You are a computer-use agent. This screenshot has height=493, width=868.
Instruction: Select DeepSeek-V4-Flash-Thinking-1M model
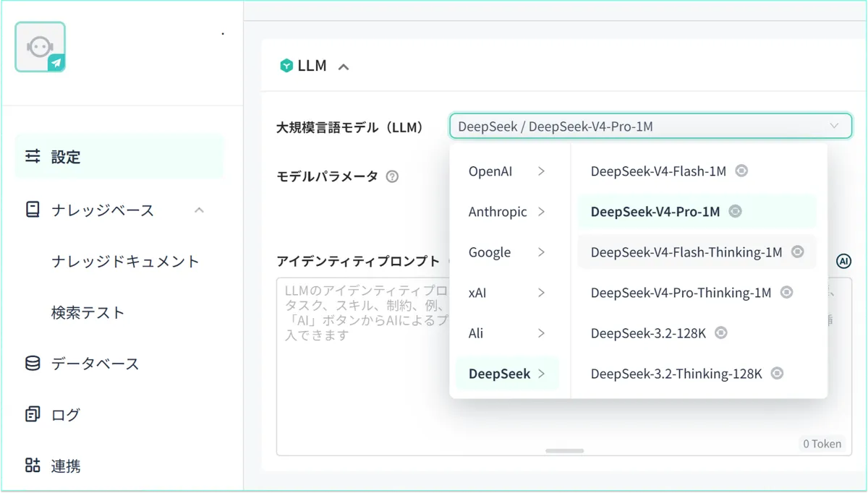coord(686,252)
